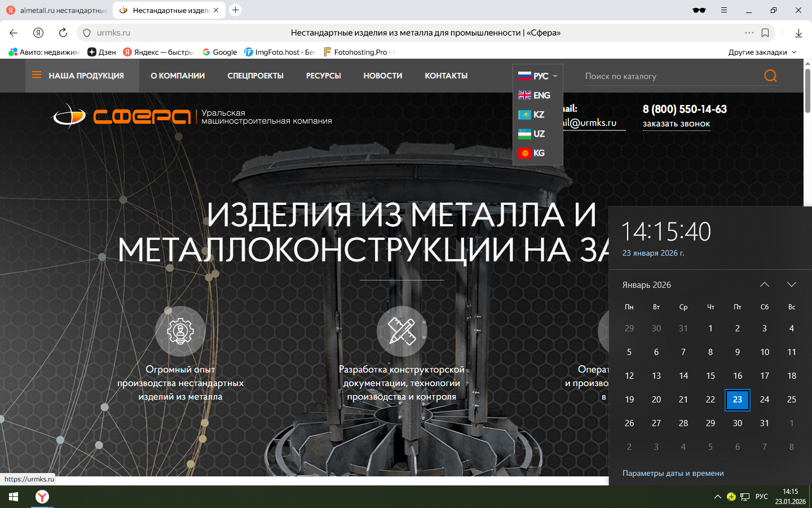
Task: Click the site protection shield icon in address bar
Action: click(87, 33)
